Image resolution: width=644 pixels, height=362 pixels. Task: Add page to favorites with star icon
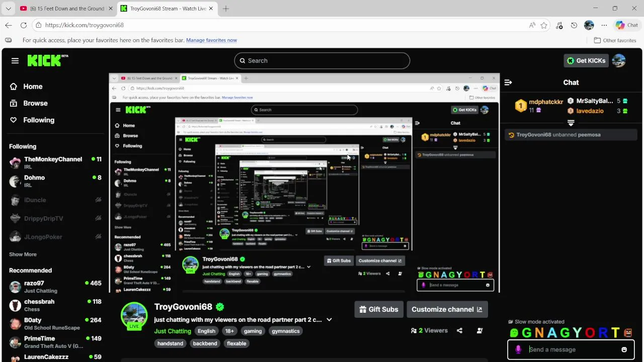tap(544, 25)
